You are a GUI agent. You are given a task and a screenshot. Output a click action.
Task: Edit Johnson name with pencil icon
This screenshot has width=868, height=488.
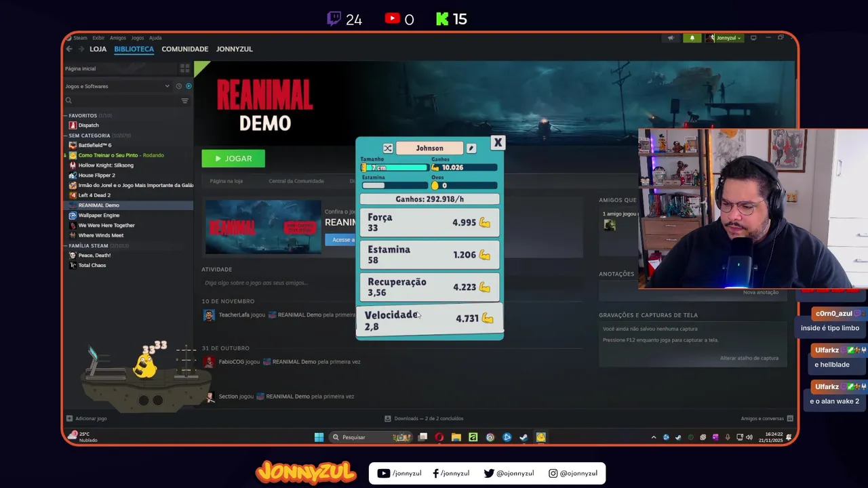[471, 148]
